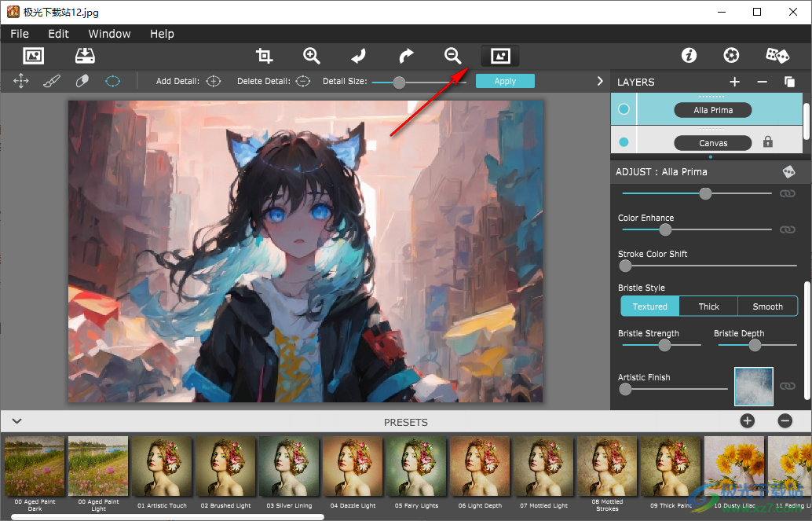Open the Edit menu
The image size is (812, 521).
pos(58,34)
